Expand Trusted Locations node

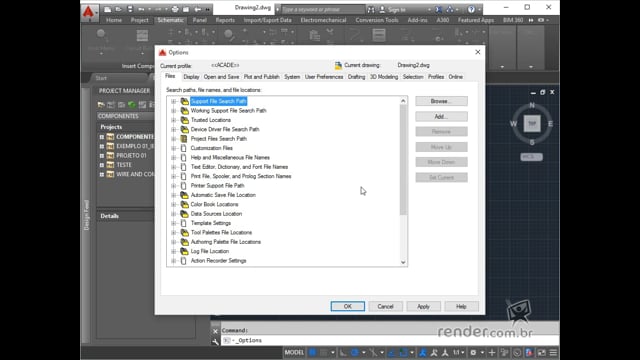click(x=174, y=120)
